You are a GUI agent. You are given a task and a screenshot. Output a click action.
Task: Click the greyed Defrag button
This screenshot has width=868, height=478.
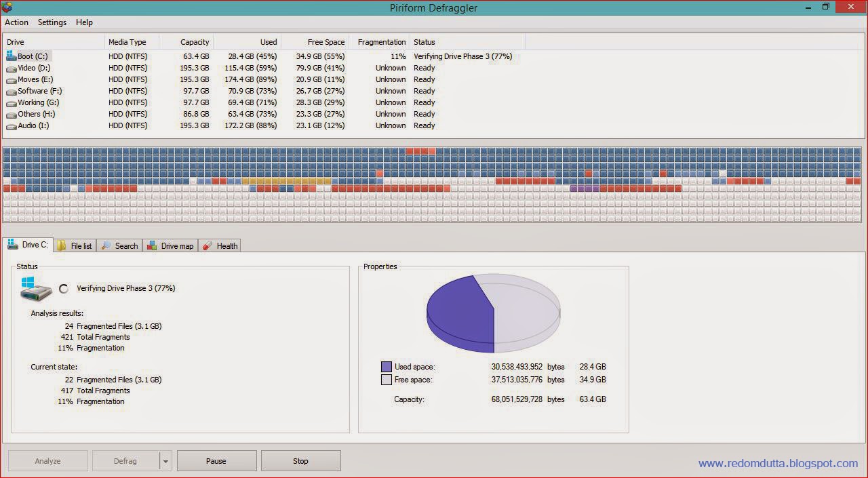(x=125, y=461)
